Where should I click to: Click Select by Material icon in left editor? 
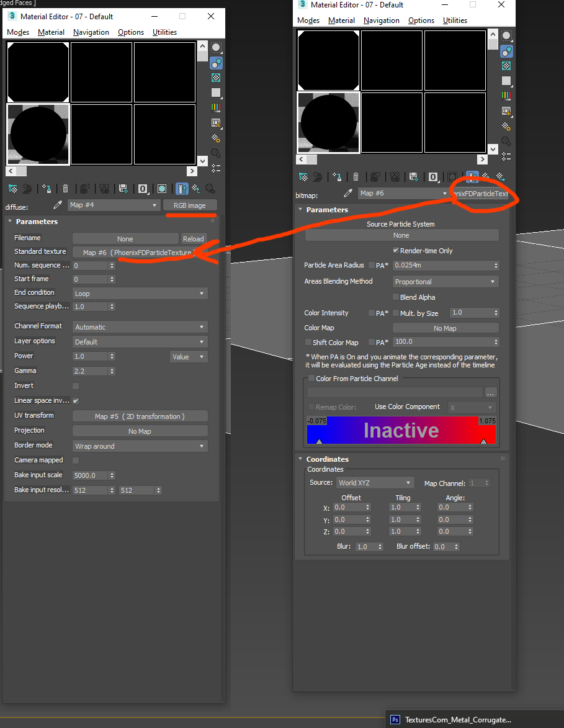216,153
